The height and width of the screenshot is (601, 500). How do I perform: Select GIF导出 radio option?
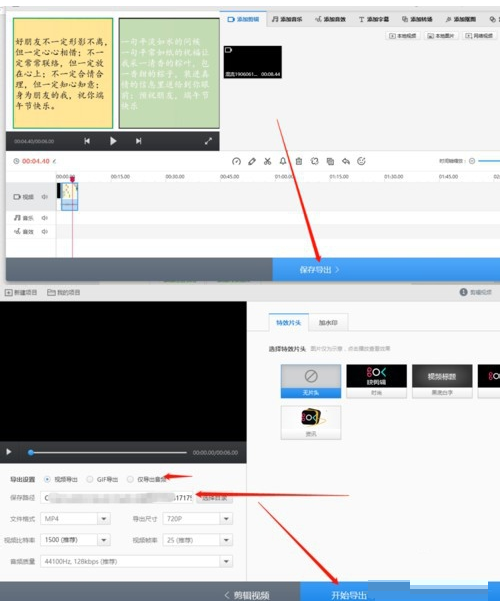pyautogui.click(x=89, y=479)
